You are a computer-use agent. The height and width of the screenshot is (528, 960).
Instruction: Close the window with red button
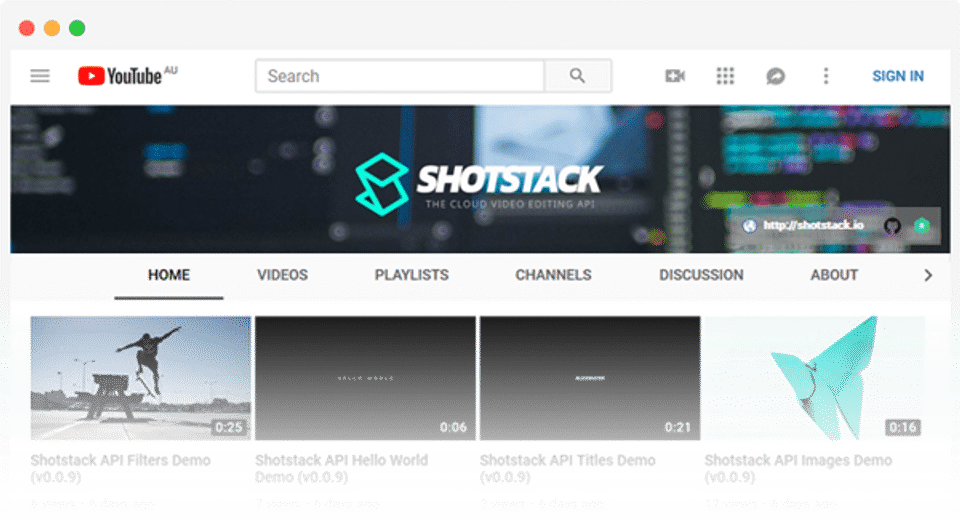(x=27, y=28)
